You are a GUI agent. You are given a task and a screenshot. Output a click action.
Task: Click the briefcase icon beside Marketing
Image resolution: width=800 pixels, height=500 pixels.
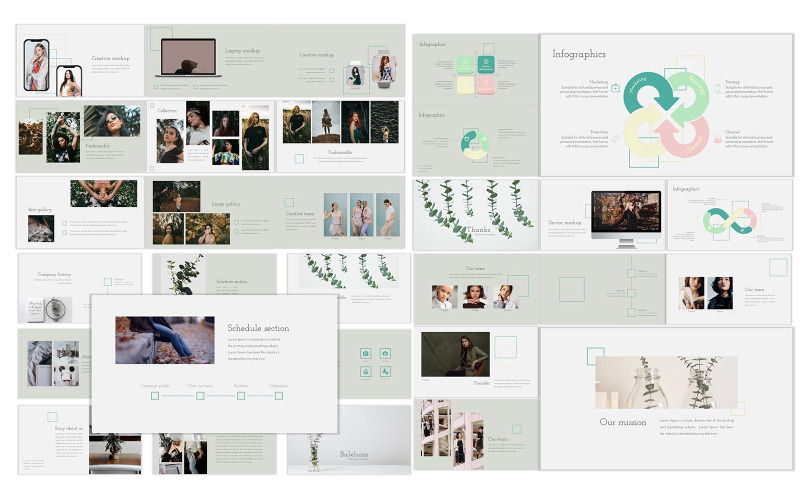click(x=615, y=88)
